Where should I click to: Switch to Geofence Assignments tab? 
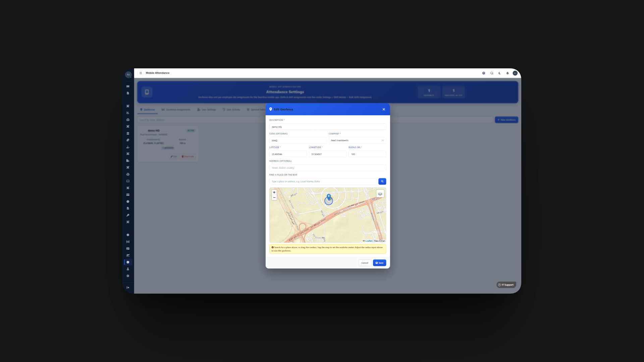click(176, 110)
